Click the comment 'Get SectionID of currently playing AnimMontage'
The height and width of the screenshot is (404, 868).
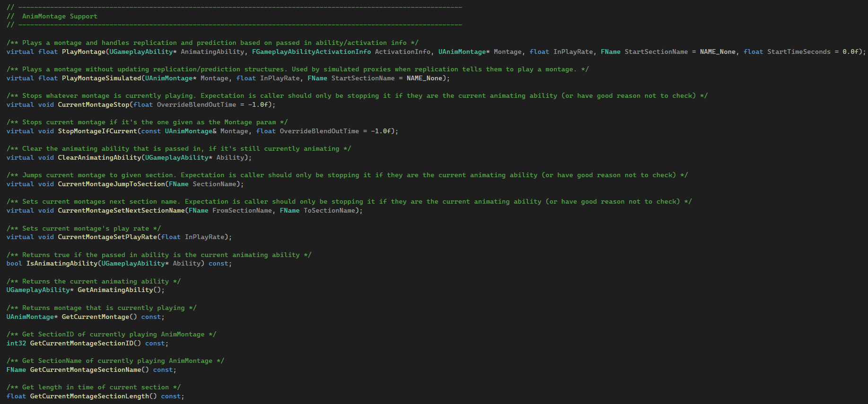click(112, 334)
